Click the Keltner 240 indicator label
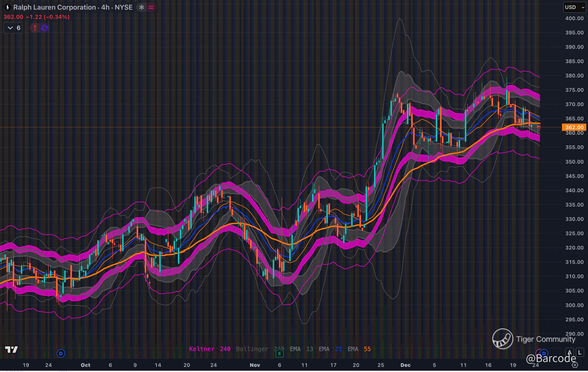The height and width of the screenshot is (372, 588). coord(210,349)
